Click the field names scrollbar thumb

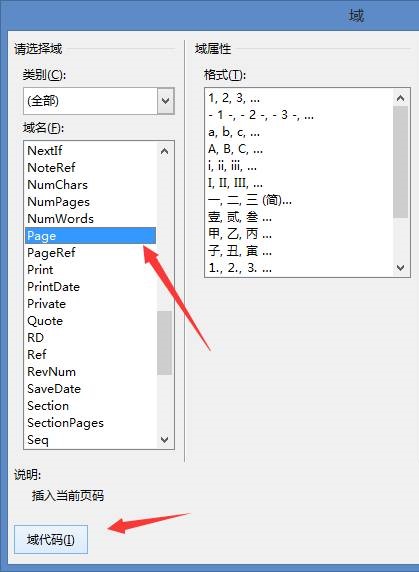coord(164,343)
